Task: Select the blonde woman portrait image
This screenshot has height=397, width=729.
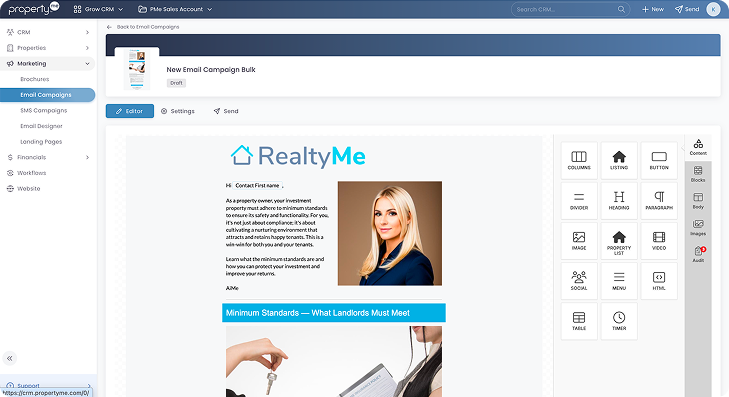Action: pos(390,233)
